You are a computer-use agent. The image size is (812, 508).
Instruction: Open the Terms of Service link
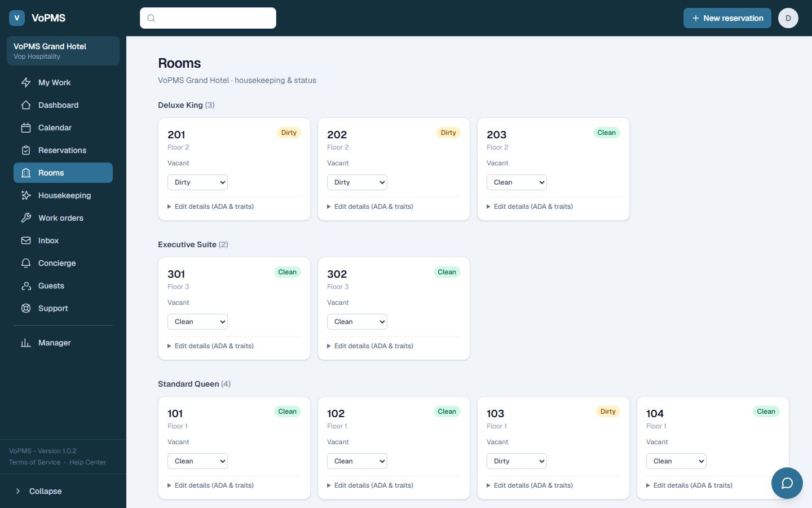pyautogui.click(x=34, y=462)
